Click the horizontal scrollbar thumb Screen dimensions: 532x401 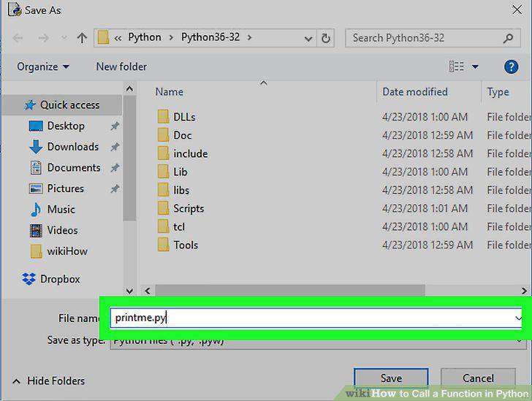pos(290,291)
